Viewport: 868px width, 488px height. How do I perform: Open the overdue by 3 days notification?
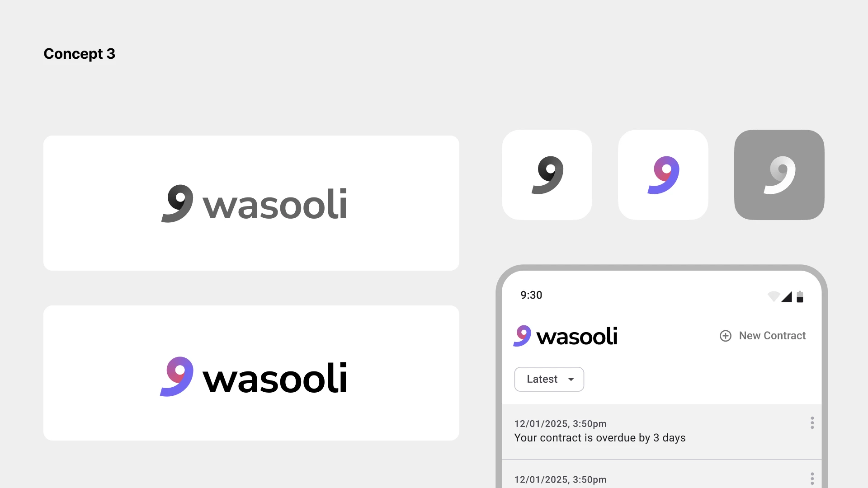600,438
